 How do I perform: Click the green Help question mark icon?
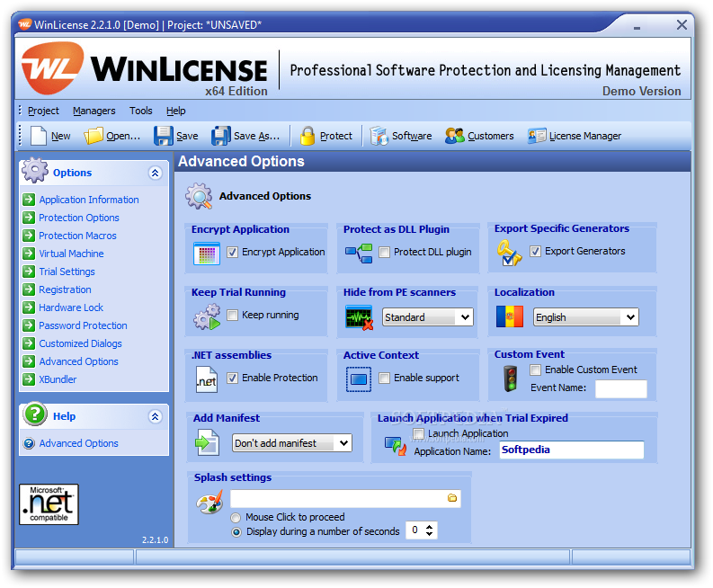[x=35, y=414]
